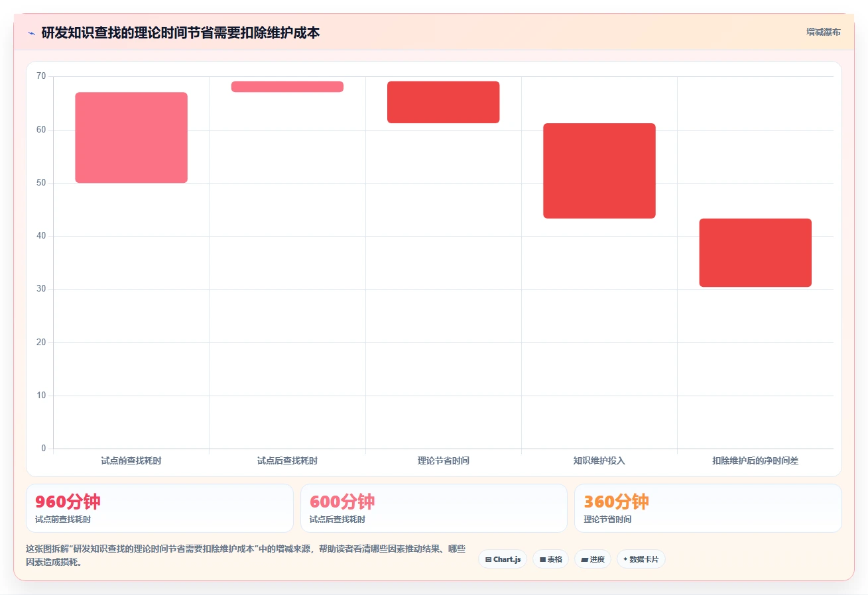Click the Chart.js tag chip
This screenshot has height=595, width=868.
pyautogui.click(x=502, y=559)
